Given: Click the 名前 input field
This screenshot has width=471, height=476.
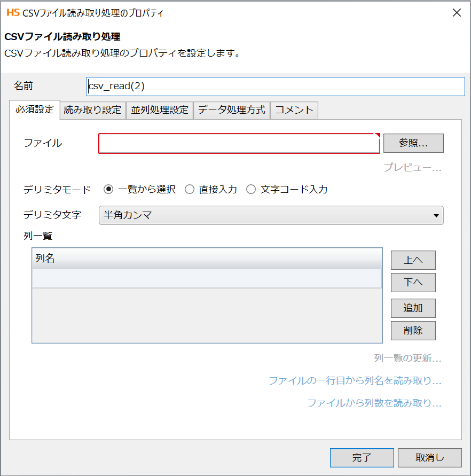Looking at the screenshot, I should 275,86.
